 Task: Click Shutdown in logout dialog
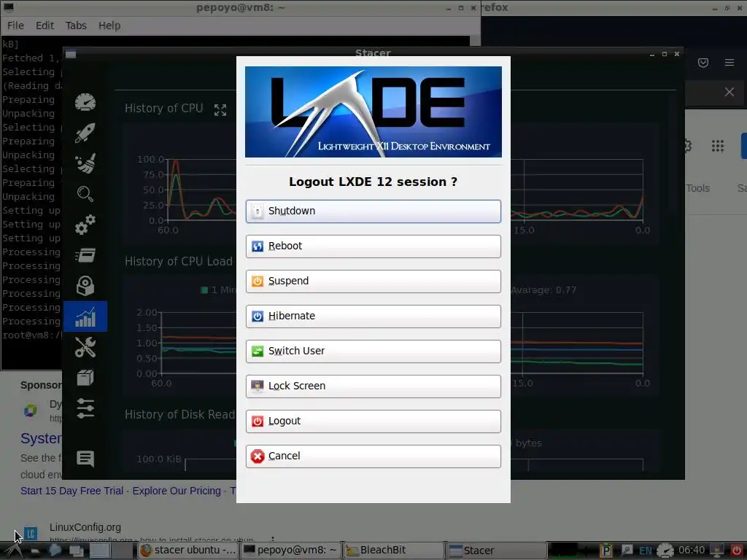373,211
